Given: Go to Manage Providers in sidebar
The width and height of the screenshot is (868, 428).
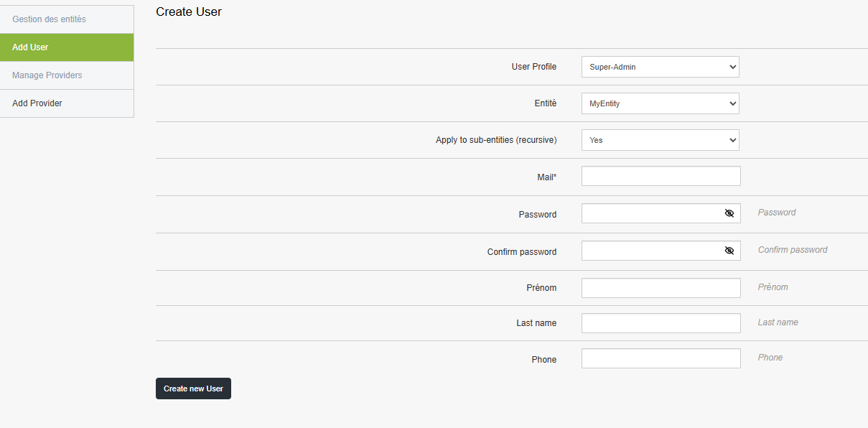Looking at the screenshot, I should tap(47, 75).
